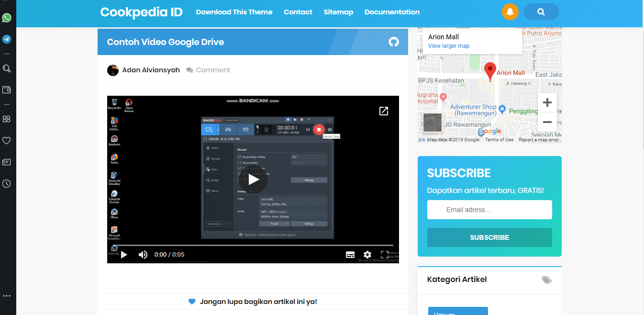The height and width of the screenshot is (315, 644).
Task: Click the comment bubble icon
Action: 189,70
